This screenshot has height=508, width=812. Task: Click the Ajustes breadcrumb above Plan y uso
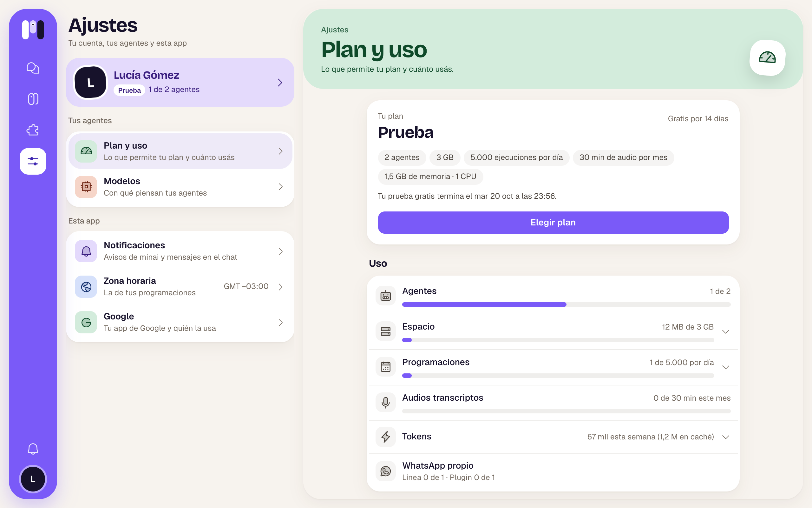point(335,30)
